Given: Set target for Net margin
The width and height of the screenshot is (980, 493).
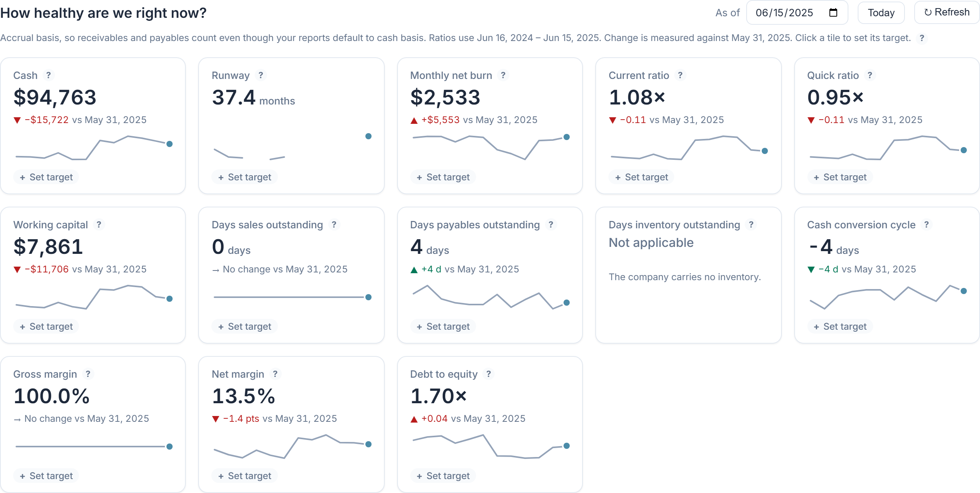Looking at the screenshot, I should [x=245, y=476].
